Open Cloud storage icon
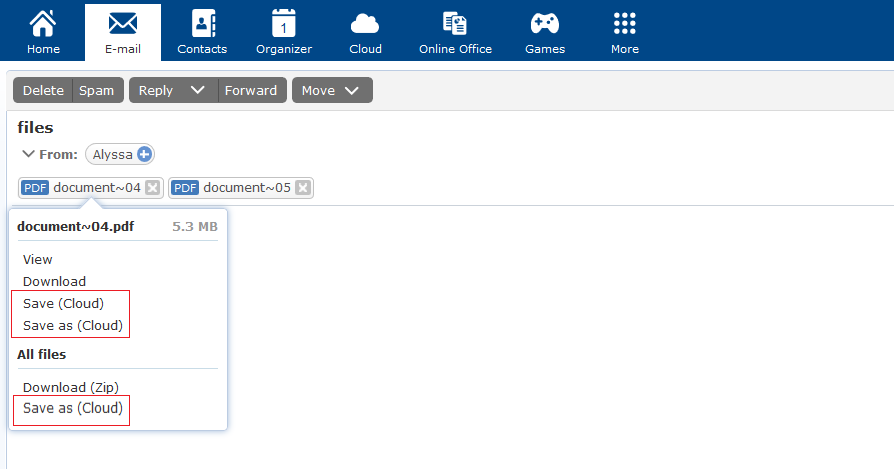This screenshot has height=469, width=894. coord(365,24)
